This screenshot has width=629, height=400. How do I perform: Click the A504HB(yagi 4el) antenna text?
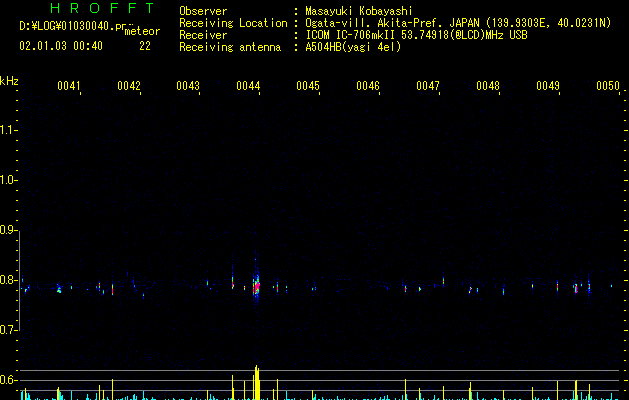(x=353, y=47)
